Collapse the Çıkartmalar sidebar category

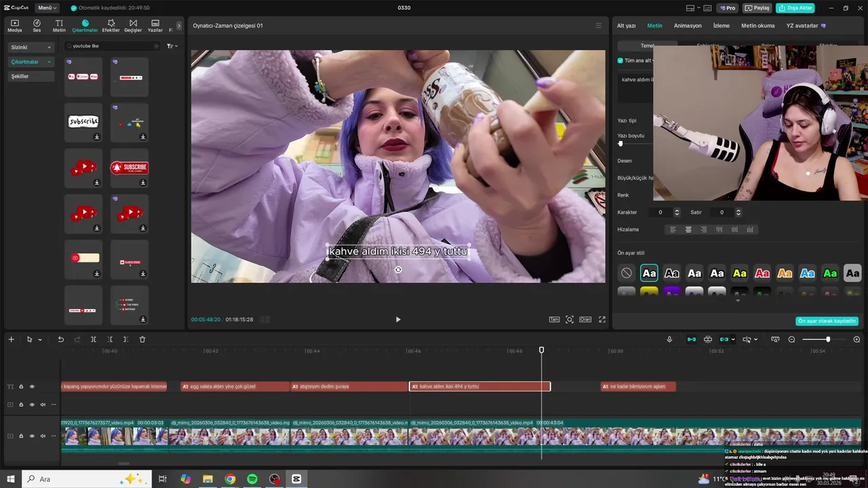(31, 62)
